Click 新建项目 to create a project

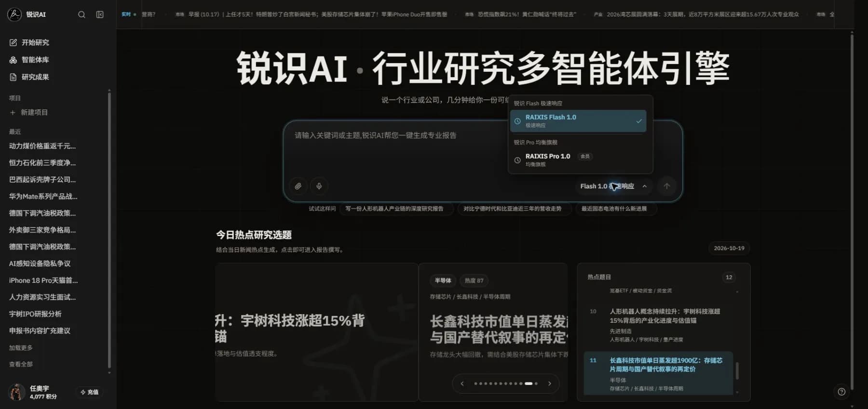pyautogui.click(x=29, y=112)
